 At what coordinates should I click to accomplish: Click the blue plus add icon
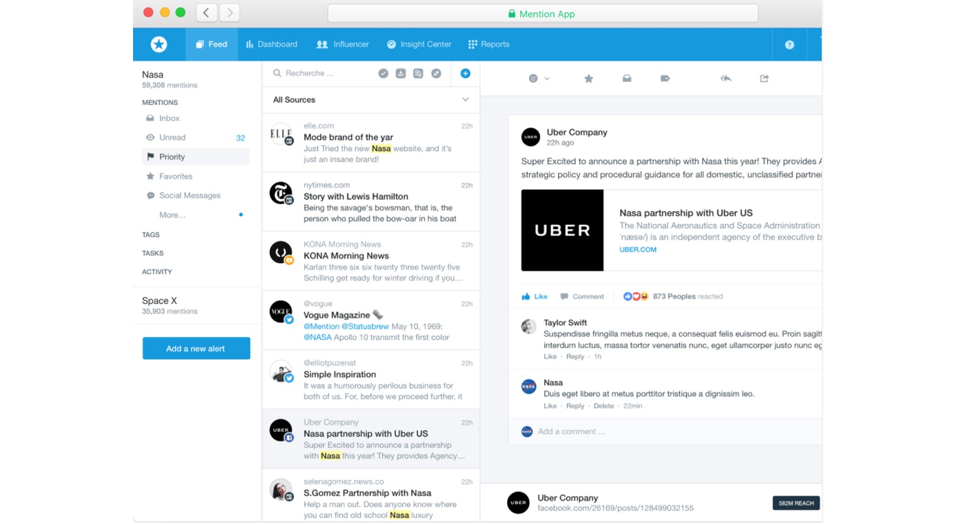point(465,73)
